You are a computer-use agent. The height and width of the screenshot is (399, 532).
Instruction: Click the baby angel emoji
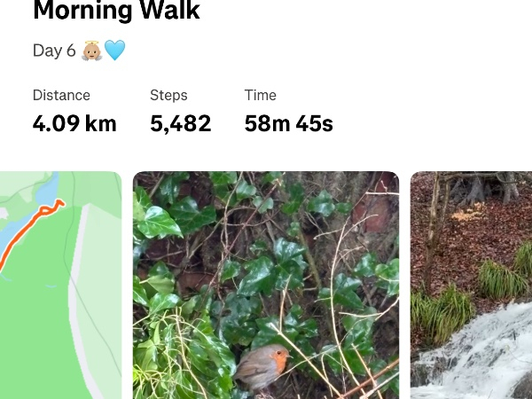tap(92, 51)
